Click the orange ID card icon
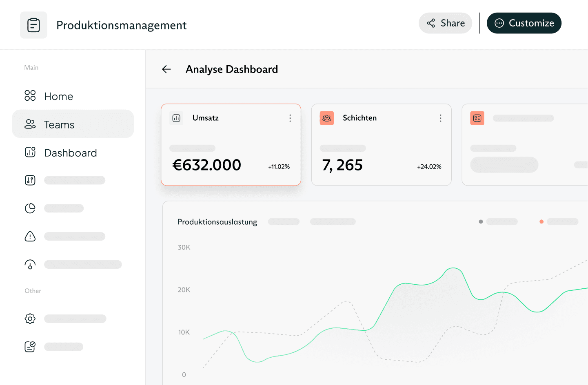588x385 pixels. (x=477, y=118)
